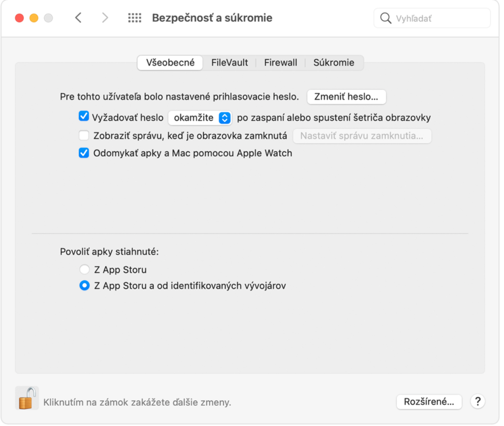
Task: Go back with the left chevron
Action: coord(79,18)
